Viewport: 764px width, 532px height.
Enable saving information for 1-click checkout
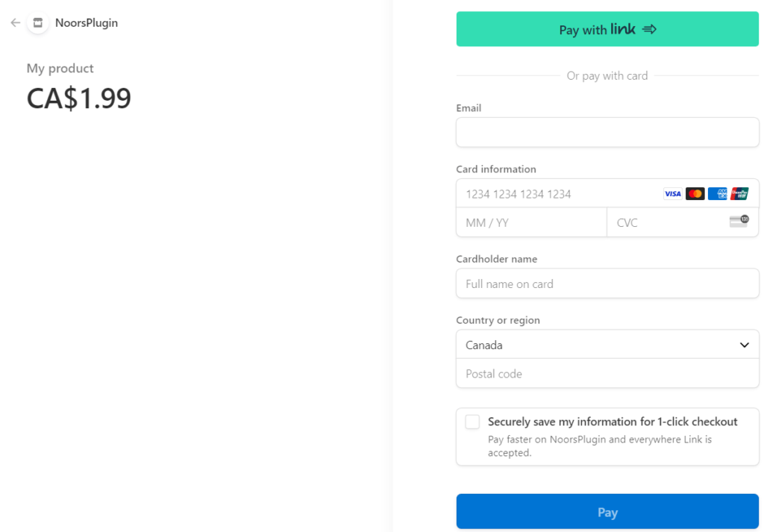[472, 422]
